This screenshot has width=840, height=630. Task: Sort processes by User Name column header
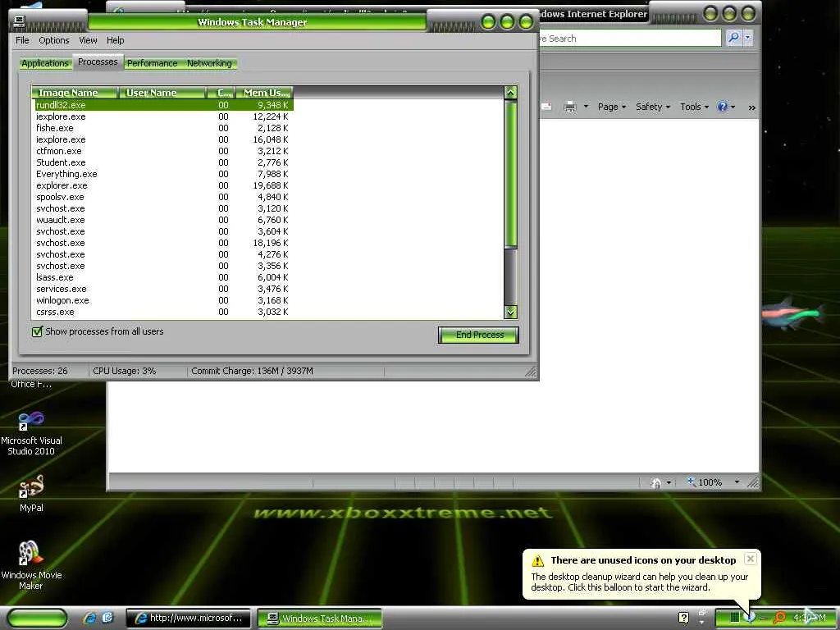point(162,93)
